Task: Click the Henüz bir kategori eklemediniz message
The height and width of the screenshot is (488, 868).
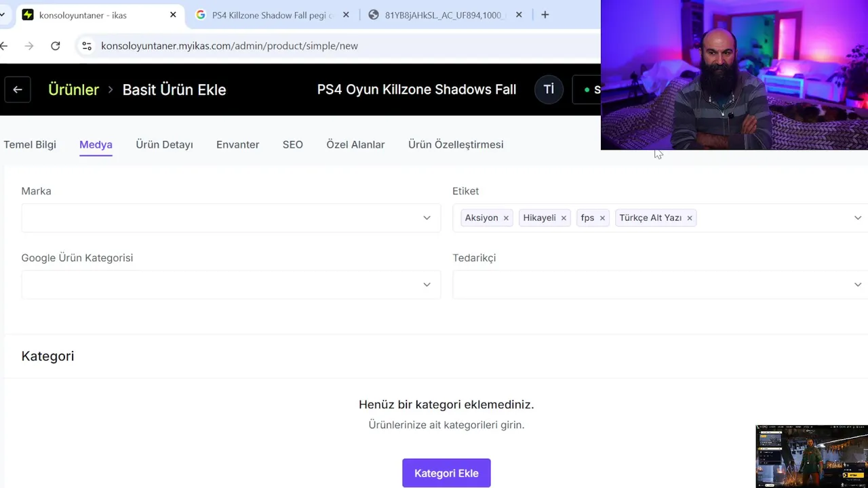Action: pyautogui.click(x=446, y=405)
